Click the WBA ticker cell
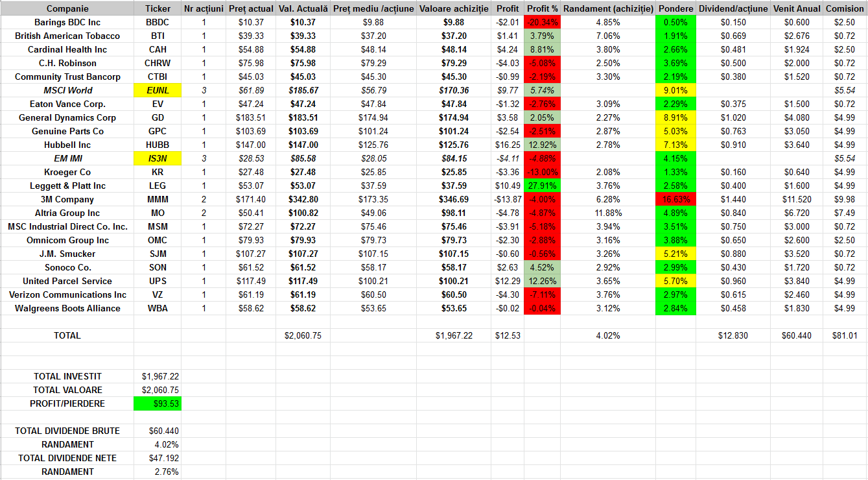This screenshot has height=480, width=868. 158,308
